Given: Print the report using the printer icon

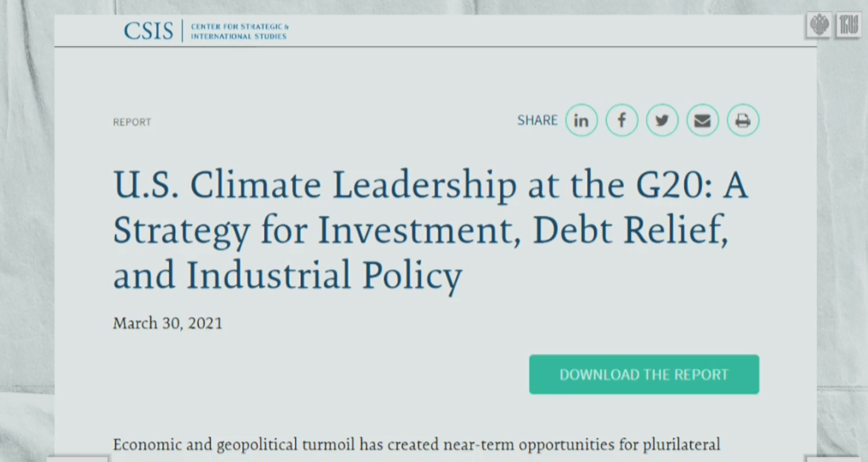Looking at the screenshot, I should [x=742, y=121].
